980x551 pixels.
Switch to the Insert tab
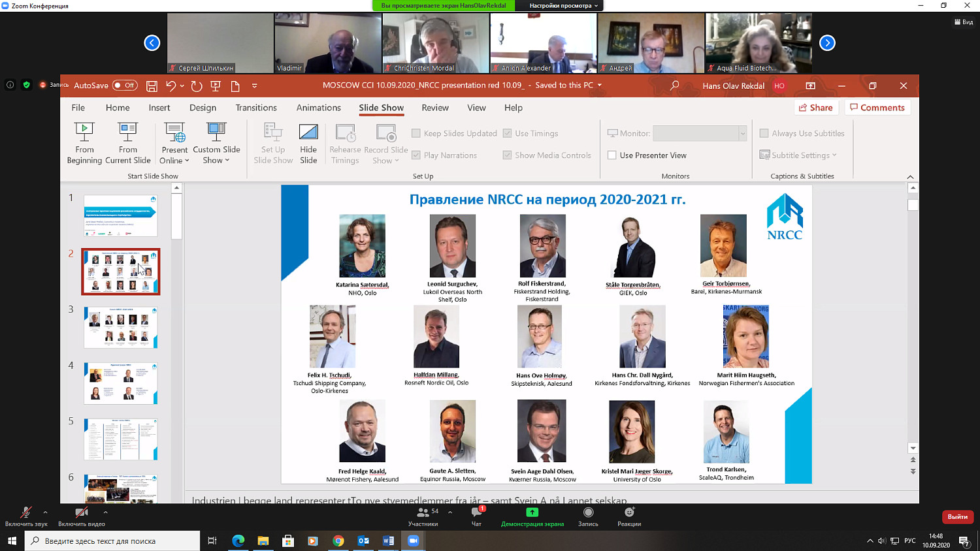click(x=159, y=108)
